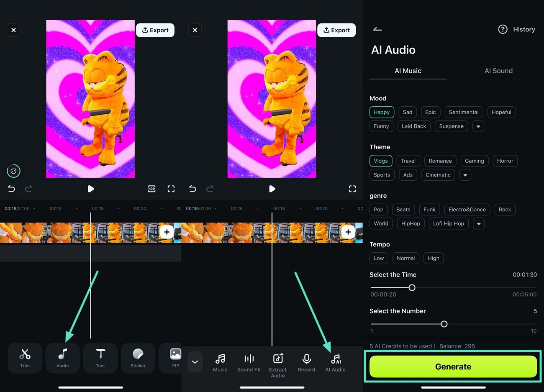The width and height of the screenshot is (544, 392).
Task: Toggle HDR icon in left editor
Action: click(x=151, y=189)
